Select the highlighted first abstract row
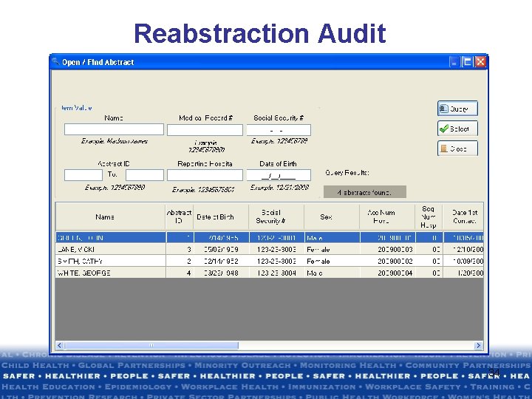This screenshot has height=399, width=532. (270, 237)
